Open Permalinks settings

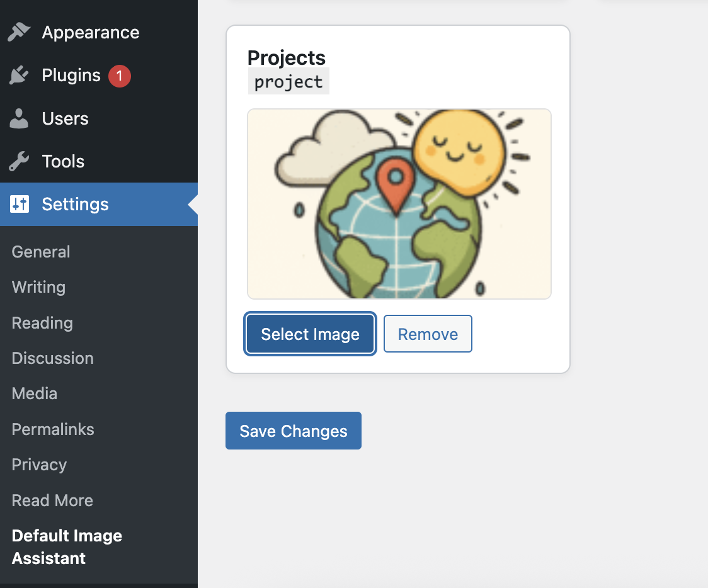click(x=52, y=429)
